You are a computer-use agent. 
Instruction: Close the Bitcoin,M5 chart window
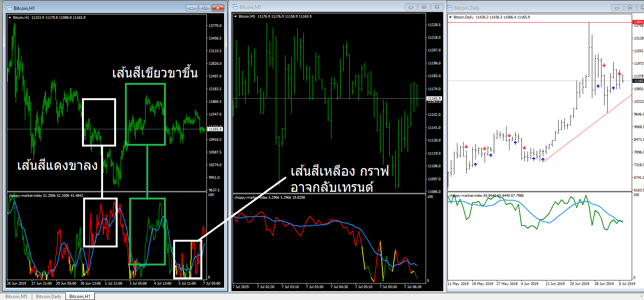point(437,7)
